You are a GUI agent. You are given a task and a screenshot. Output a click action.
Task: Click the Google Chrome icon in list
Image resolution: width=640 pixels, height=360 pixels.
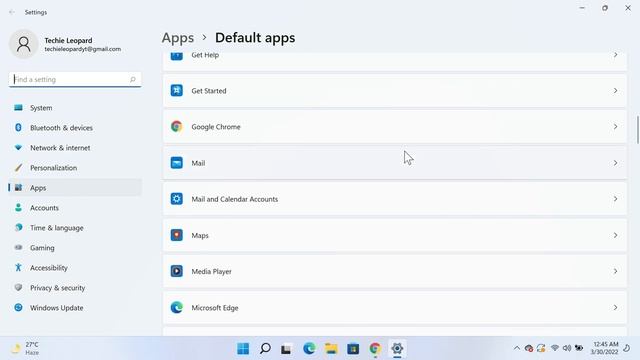click(176, 127)
